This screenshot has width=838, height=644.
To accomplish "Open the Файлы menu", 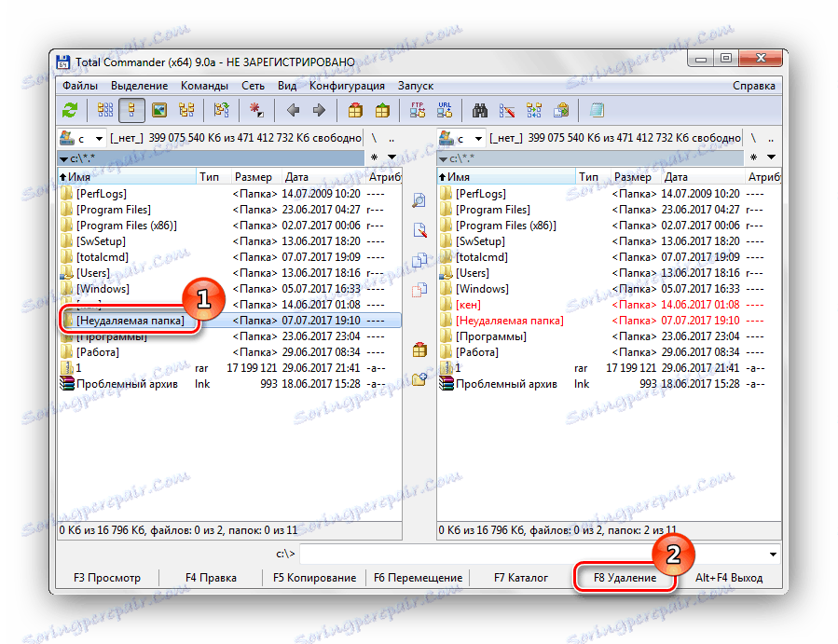I will coord(79,86).
